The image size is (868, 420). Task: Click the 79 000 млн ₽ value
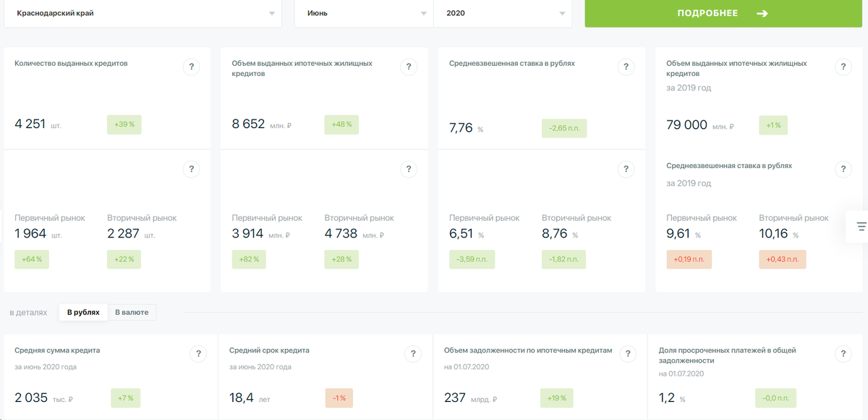700,125
